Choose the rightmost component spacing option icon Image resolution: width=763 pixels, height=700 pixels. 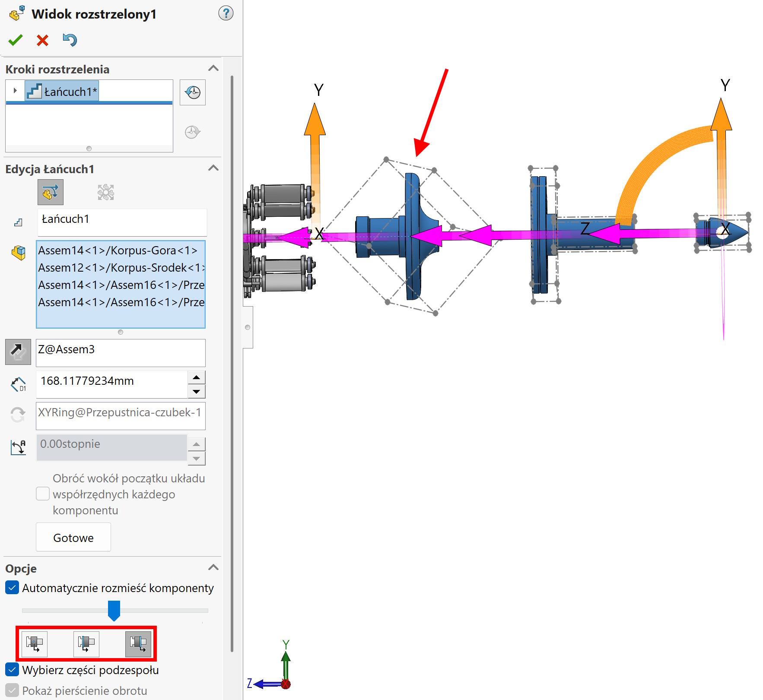pos(138,643)
